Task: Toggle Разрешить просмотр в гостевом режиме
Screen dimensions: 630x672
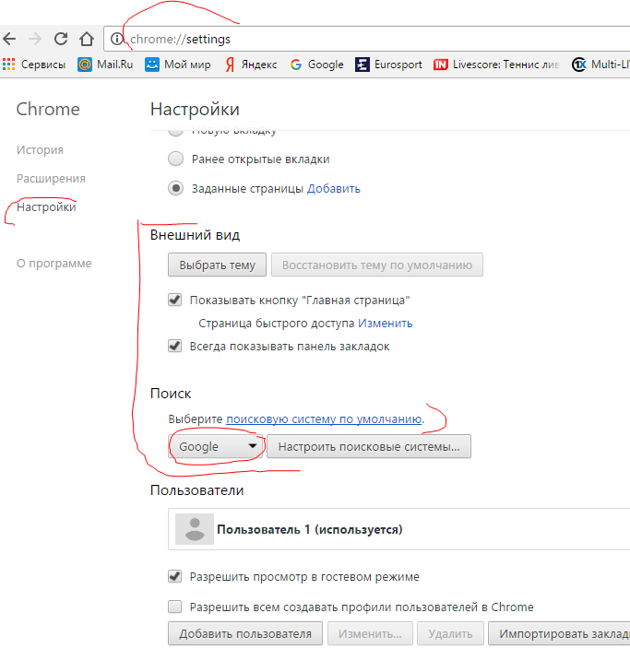Action: [174, 576]
